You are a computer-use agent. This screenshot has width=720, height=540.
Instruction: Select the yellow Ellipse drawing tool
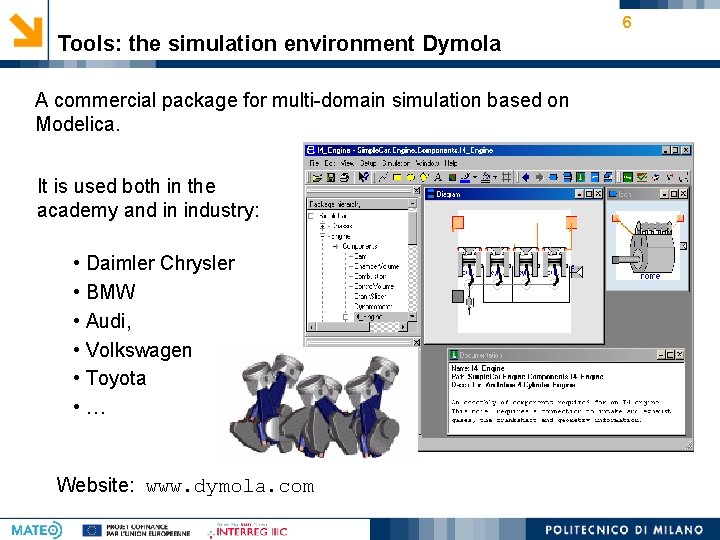411,177
